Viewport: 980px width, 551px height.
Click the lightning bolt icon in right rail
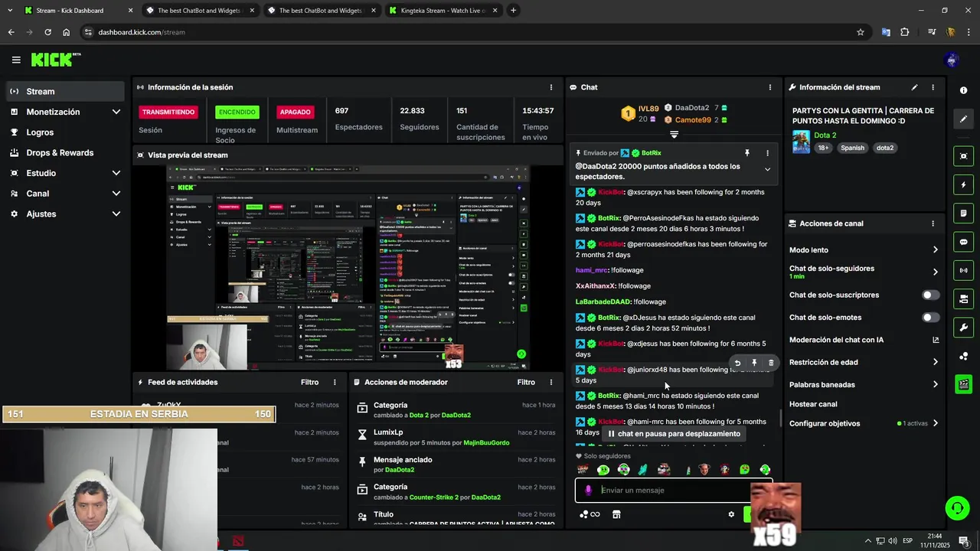pyautogui.click(x=963, y=185)
